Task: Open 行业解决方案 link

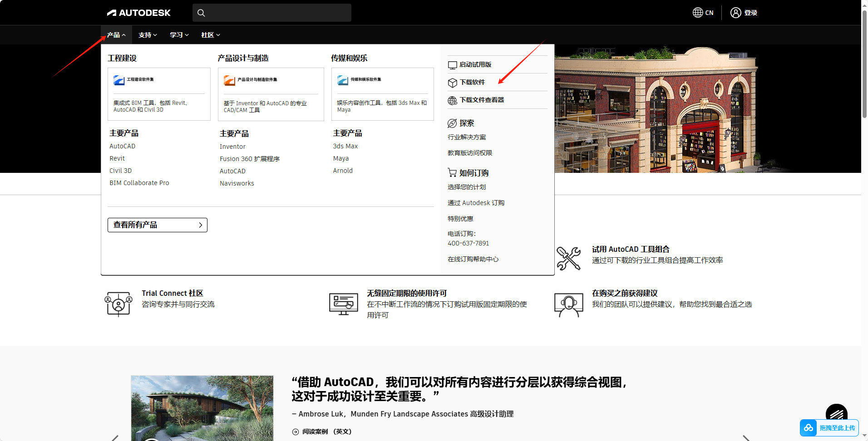Action: (467, 137)
